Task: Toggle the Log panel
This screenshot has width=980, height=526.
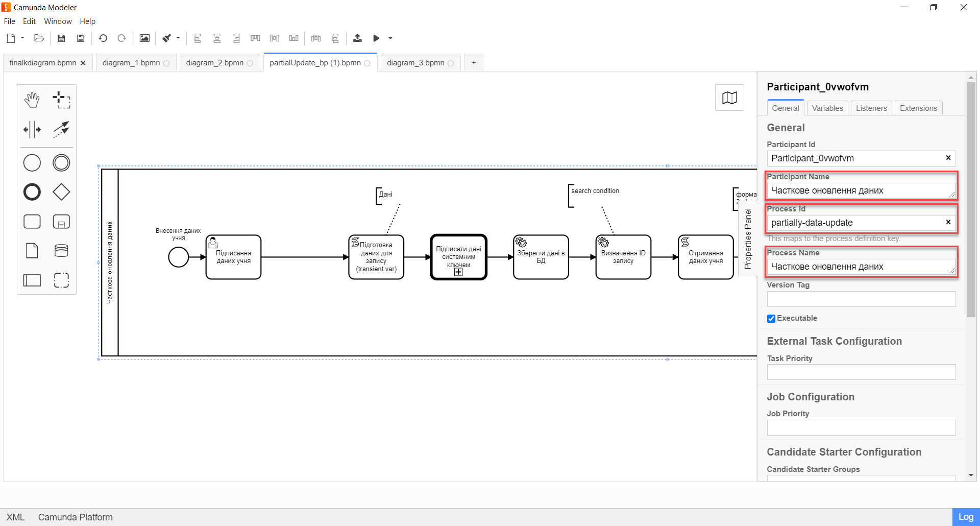Action: [x=965, y=517]
